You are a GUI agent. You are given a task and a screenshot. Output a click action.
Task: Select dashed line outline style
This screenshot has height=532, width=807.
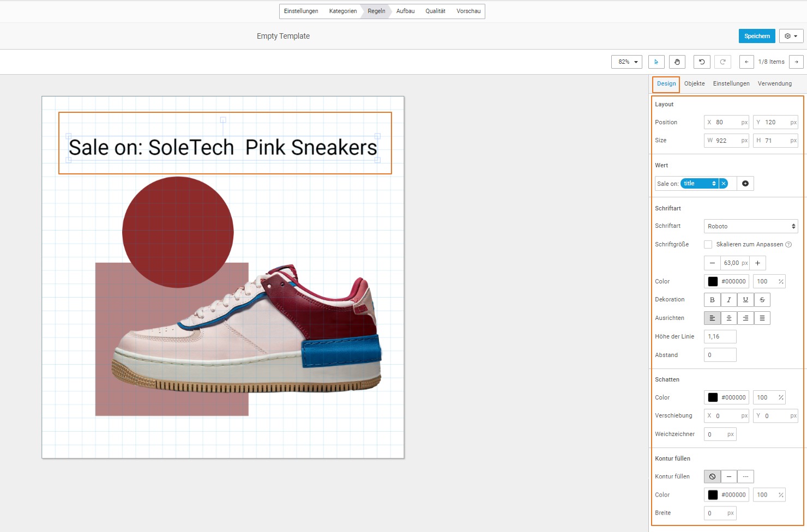pyautogui.click(x=745, y=476)
